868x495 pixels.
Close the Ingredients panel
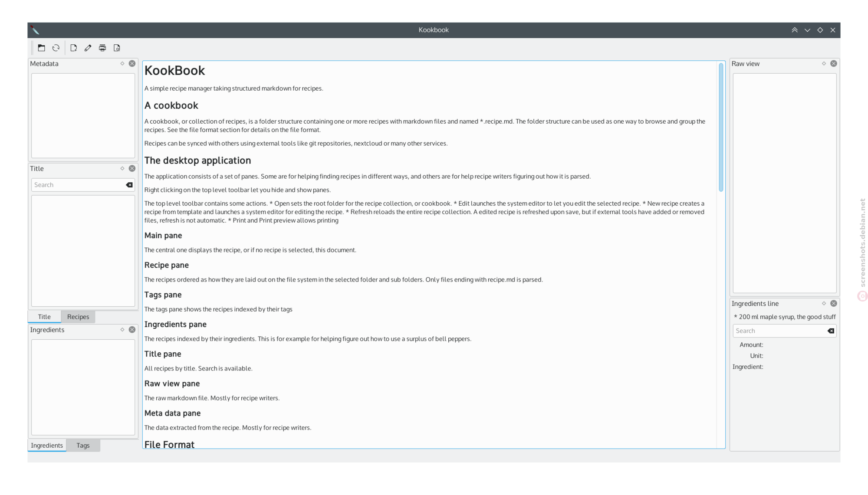[x=132, y=330]
